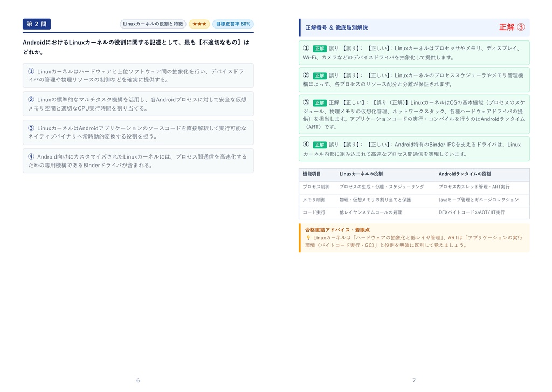Click the 正解番号 & 徹底肢別解説 heading

[336, 28]
